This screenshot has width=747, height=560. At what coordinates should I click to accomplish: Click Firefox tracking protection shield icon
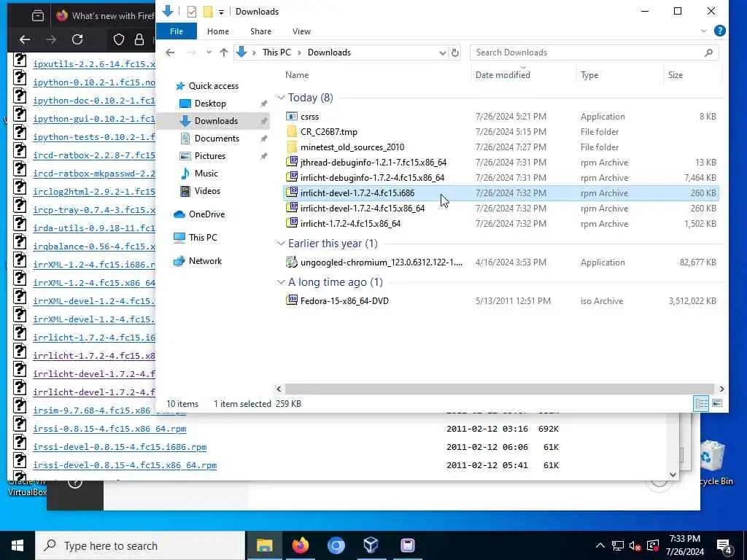119,39
